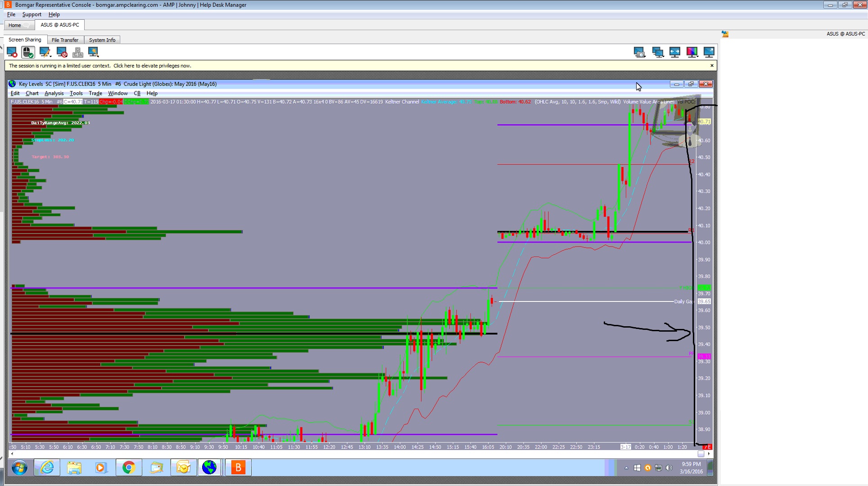Stop screen sharing with the monitor-stop icon
This screenshot has height=486, width=868.
point(12,53)
